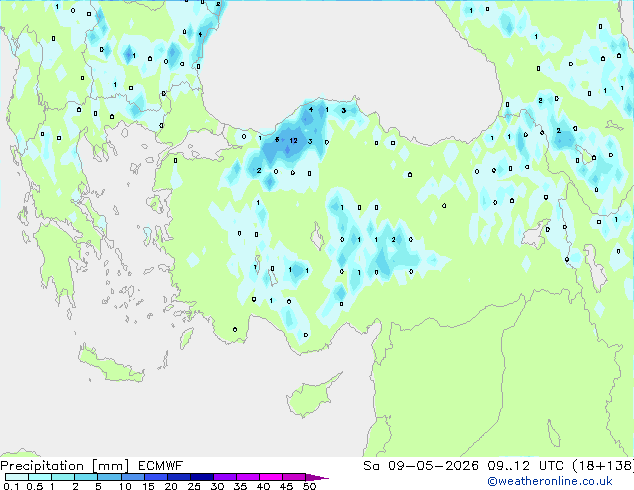Select the 0.1–0.5 mm legend color
Viewport: 634px width, 490px height.
pyautogui.click(x=17, y=477)
